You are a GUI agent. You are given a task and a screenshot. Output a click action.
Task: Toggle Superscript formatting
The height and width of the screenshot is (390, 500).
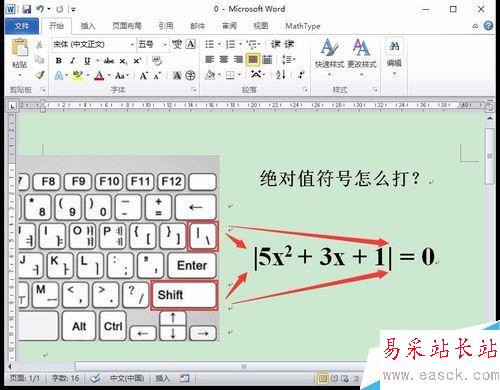coord(137,61)
